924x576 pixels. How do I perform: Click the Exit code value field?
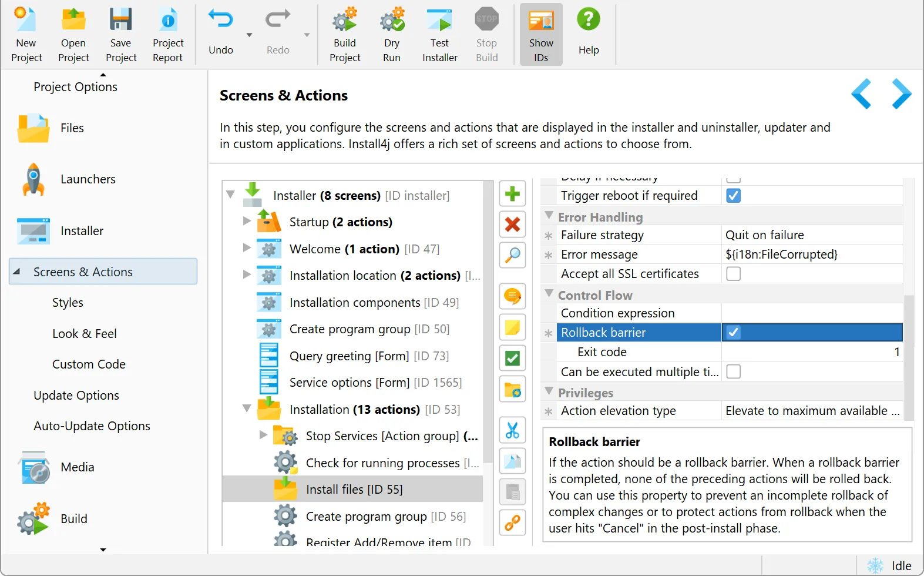coord(812,352)
